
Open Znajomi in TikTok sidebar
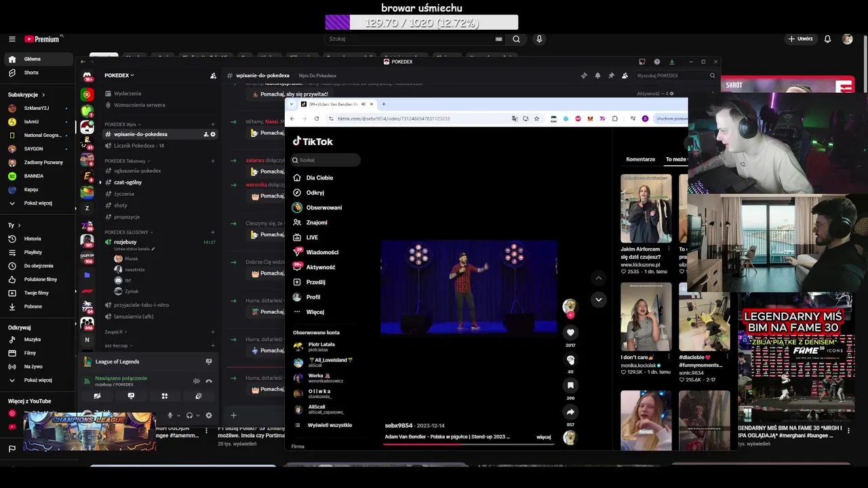coord(310,222)
